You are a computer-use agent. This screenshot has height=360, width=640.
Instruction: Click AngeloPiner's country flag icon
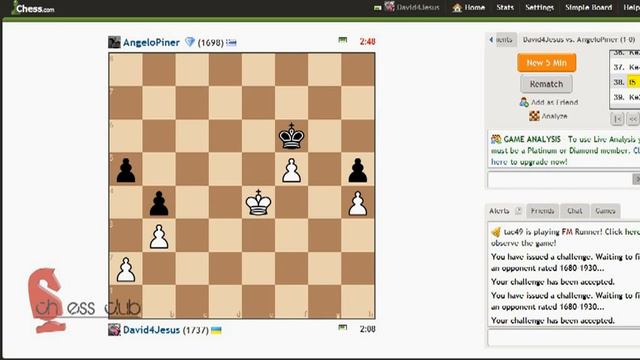click(231, 42)
